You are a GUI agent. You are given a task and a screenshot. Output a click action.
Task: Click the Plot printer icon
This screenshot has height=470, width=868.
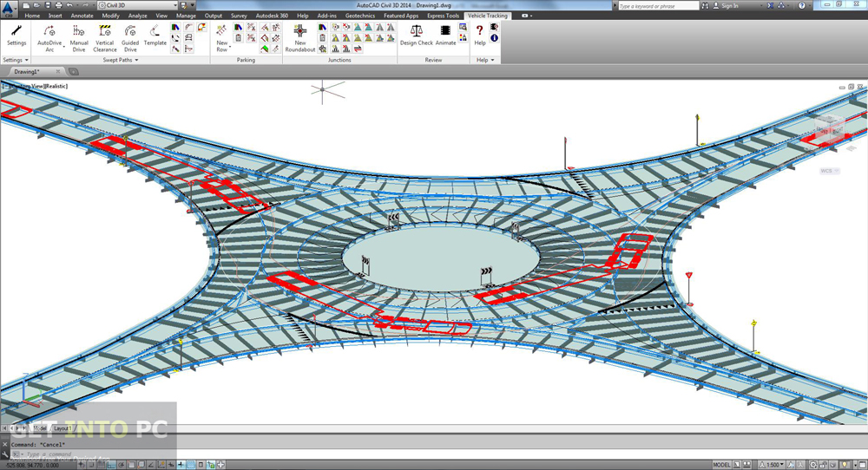59,5
